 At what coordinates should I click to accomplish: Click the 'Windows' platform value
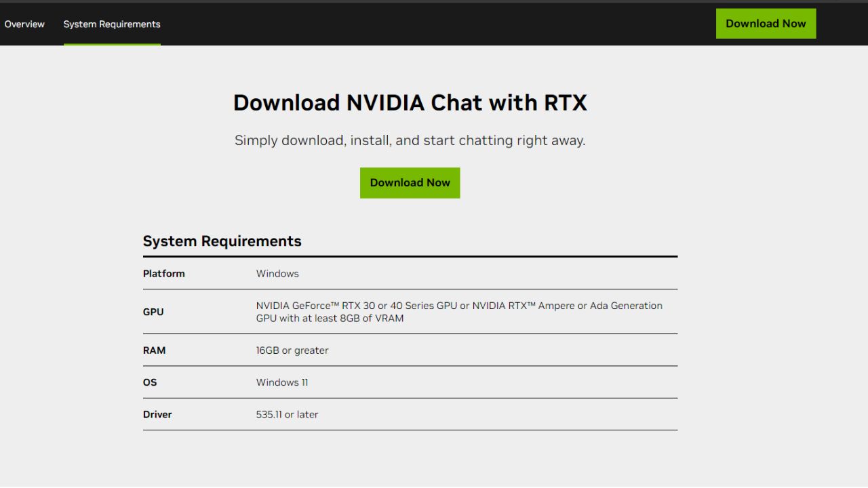[x=277, y=274]
